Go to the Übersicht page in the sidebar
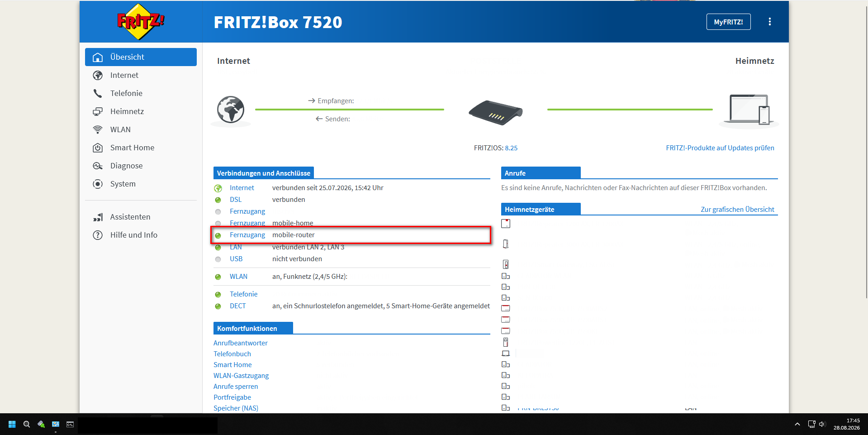 click(x=141, y=57)
